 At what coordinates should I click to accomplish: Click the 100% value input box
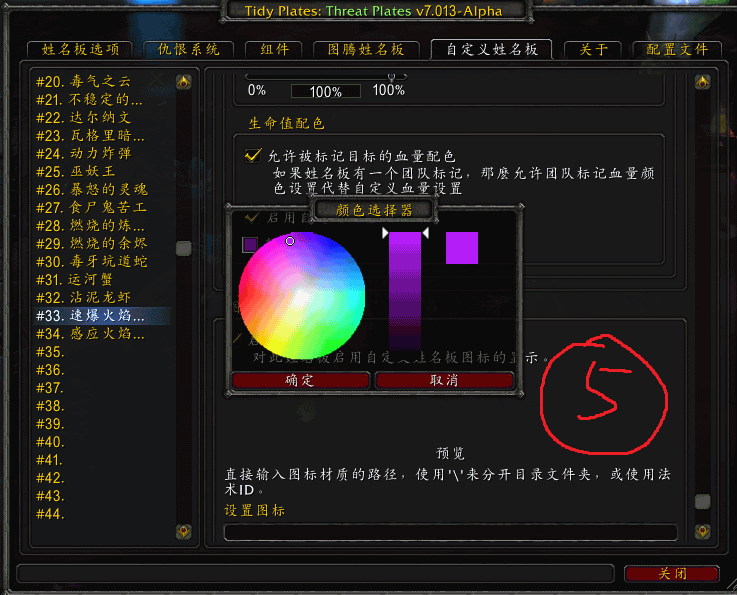pos(326,92)
